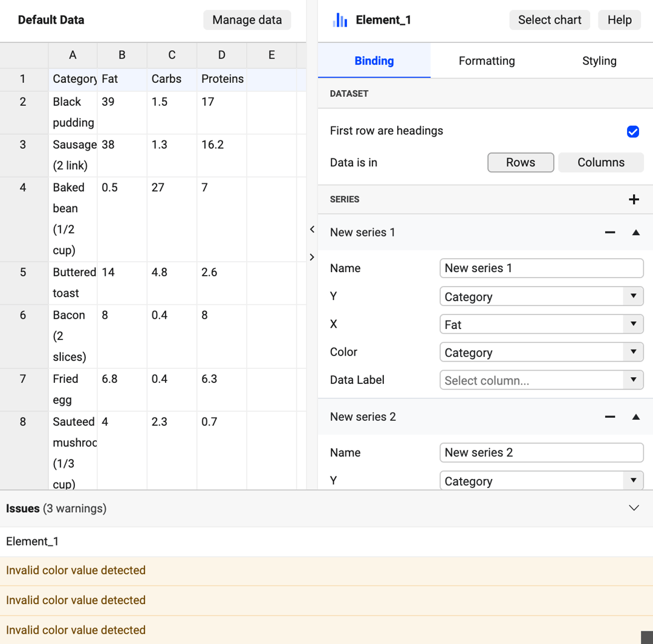The width and height of the screenshot is (653, 644).
Task: Switch to the Formatting tab
Action: pyautogui.click(x=486, y=61)
